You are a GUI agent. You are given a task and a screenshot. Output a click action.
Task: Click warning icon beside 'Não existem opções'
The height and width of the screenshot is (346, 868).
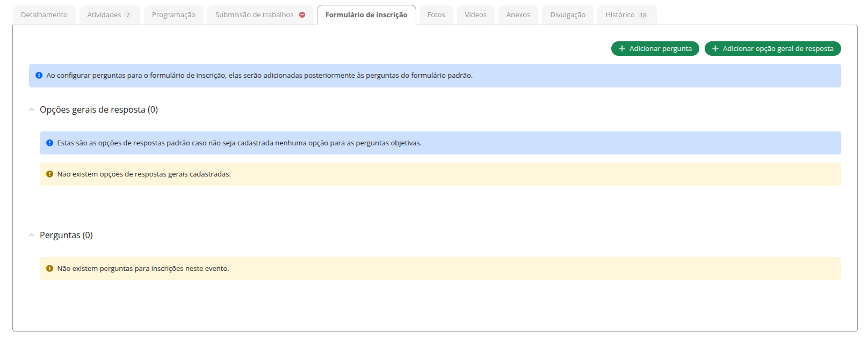(x=49, y=174)
